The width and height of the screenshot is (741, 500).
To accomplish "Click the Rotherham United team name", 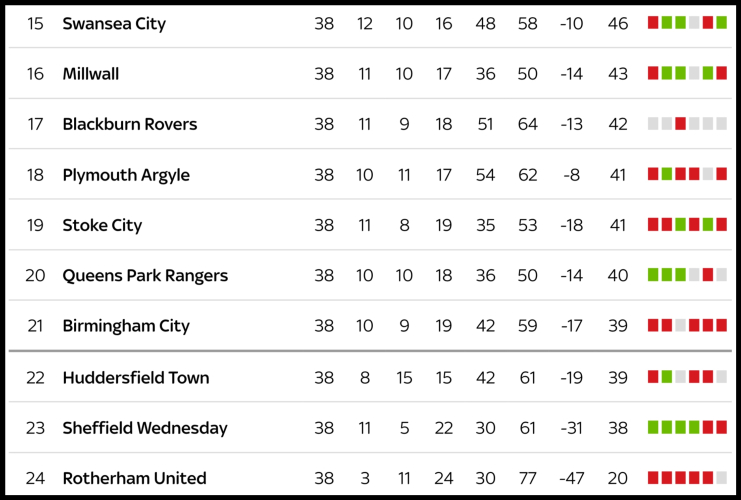I will click(134, 478).
